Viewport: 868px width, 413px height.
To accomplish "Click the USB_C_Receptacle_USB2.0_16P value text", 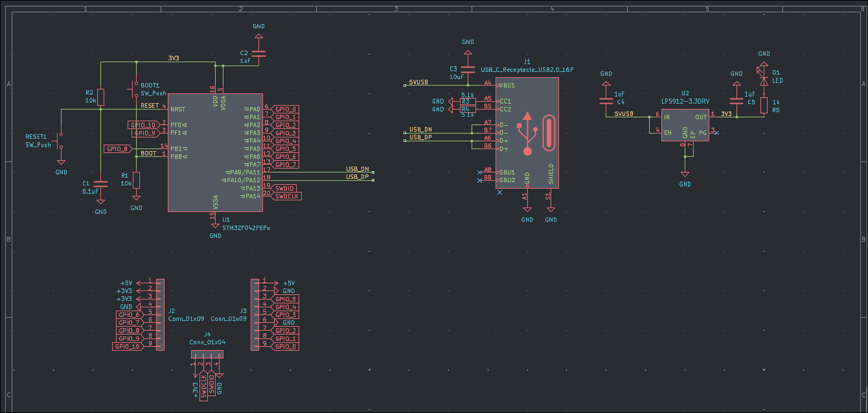I will pos(527,69).
